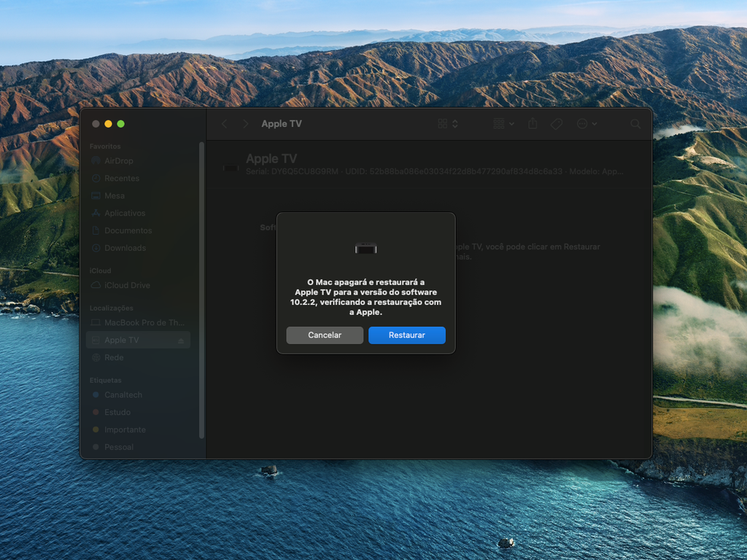Screen dimensions: 747x560
Task: Click the iCloud Drive cloud icon
Action: (x=96, y=285)
